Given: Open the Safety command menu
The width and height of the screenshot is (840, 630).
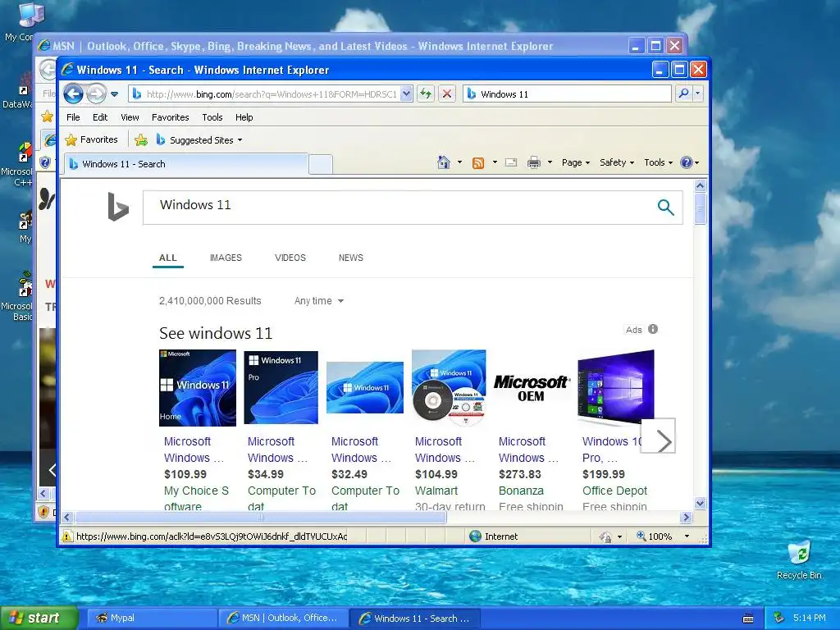Looking at the screenshot, I should (x=617, y=162).
